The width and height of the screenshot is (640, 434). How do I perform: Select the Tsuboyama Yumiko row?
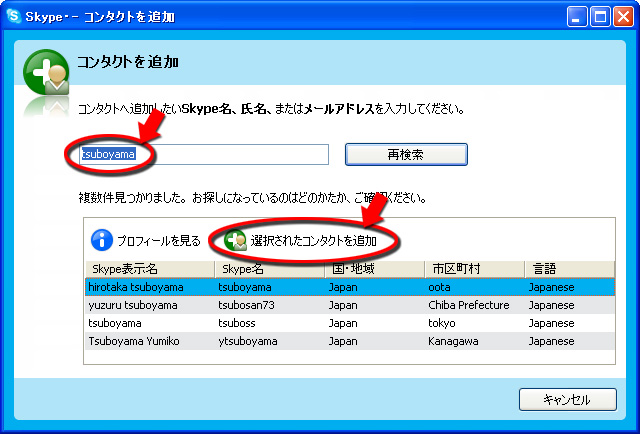[x=350, y=341]
